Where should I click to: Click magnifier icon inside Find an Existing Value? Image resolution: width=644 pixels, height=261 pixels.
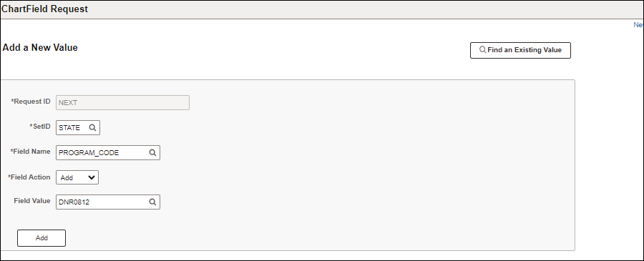[x=483, y=50]
